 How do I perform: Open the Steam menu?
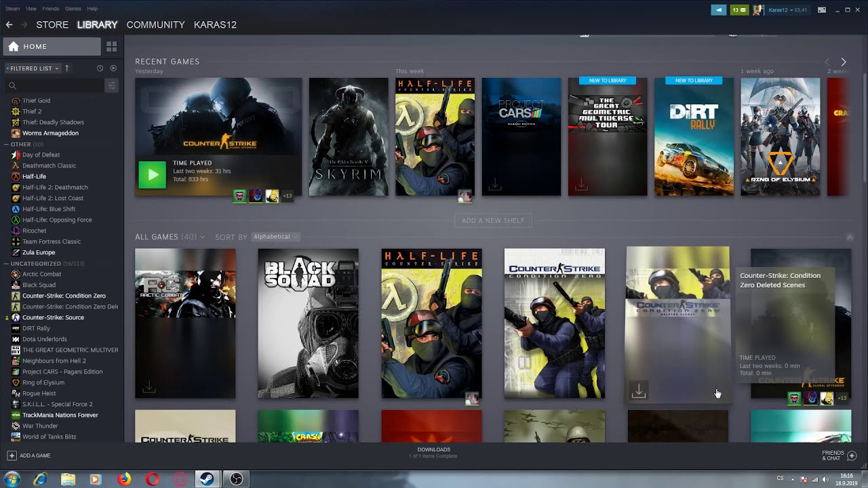click(13, 9)
